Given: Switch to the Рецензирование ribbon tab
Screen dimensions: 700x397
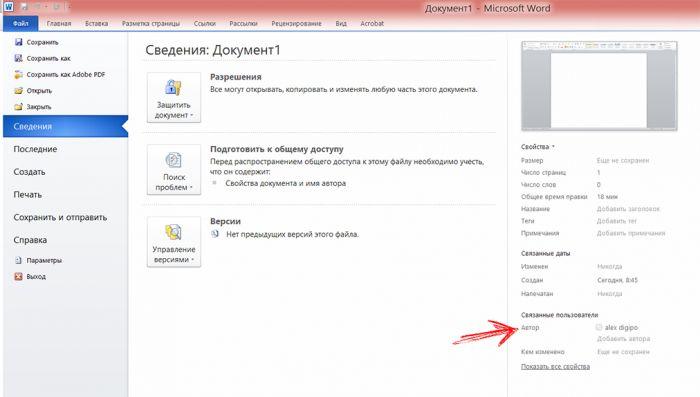Looking at the screenshot, I should 296,24.
